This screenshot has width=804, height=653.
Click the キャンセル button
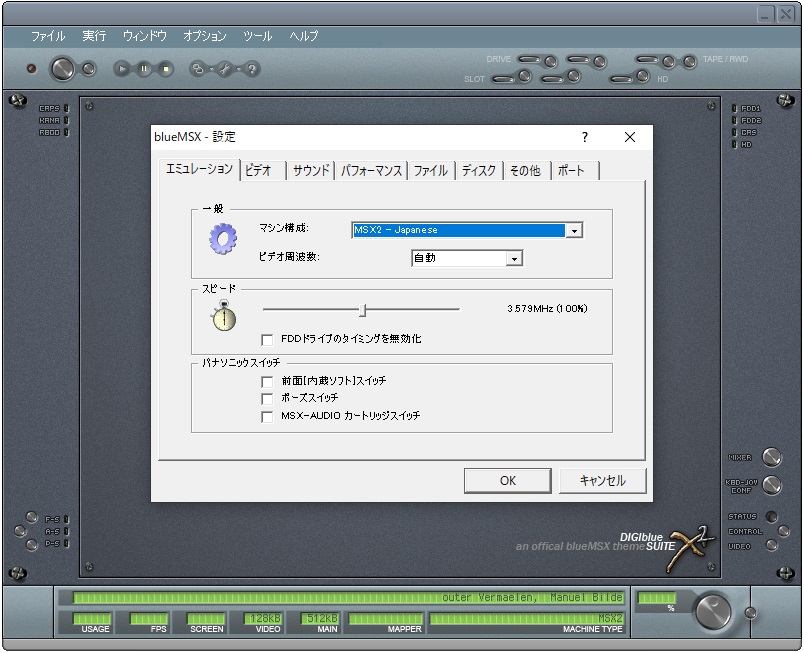[x=602, y=480]
